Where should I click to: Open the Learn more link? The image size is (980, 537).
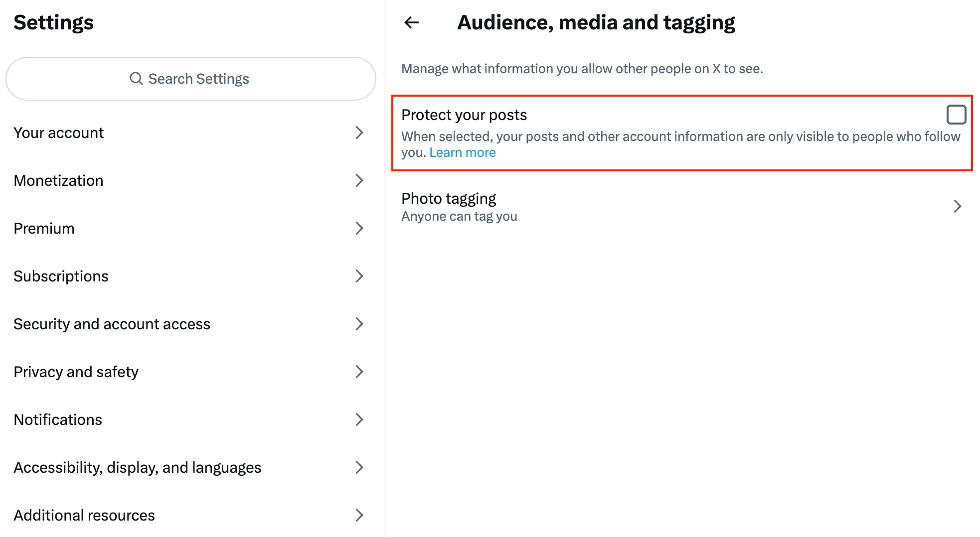pos(462,152)
